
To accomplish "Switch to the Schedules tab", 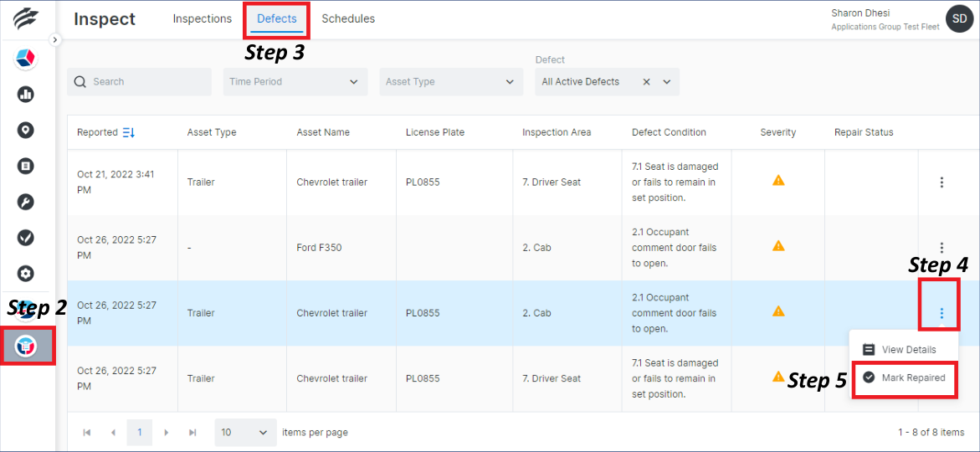I will 348,18.
